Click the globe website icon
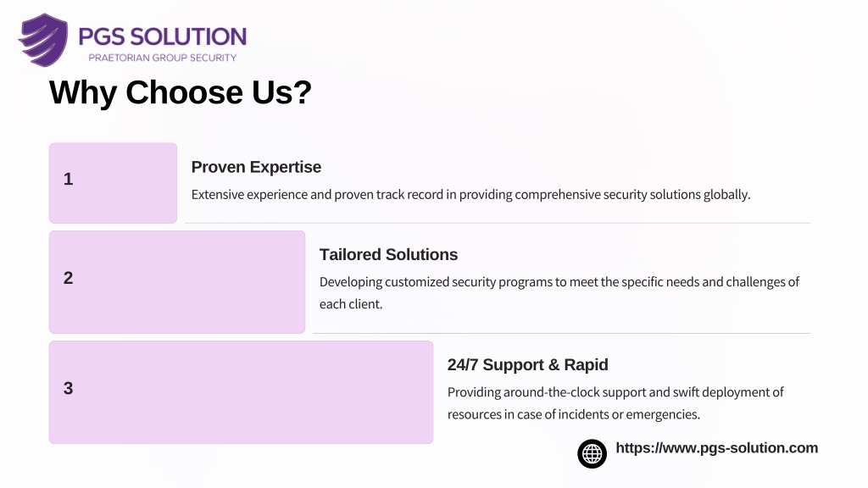868x488 pixels. (592, 454)
